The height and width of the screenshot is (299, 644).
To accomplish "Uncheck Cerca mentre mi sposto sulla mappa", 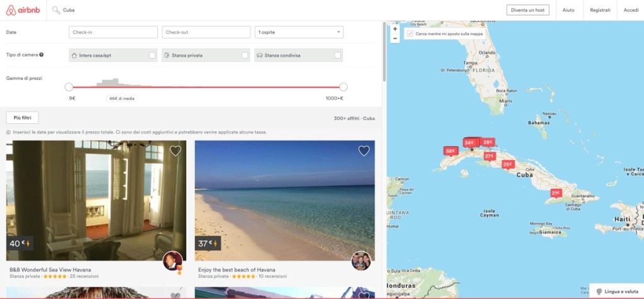I will click(x=410, y=34).
